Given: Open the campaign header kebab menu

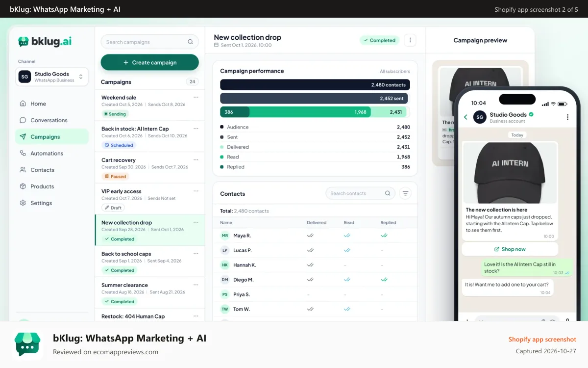Looking at the screenshot, I should pyautogui.click(x=410, y=40).
